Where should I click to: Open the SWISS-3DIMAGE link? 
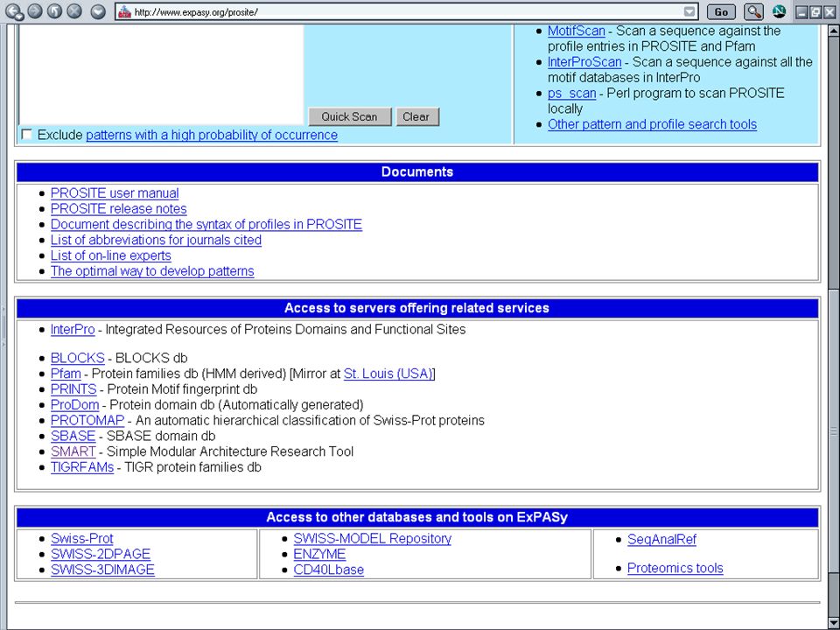tap(102, 570)
